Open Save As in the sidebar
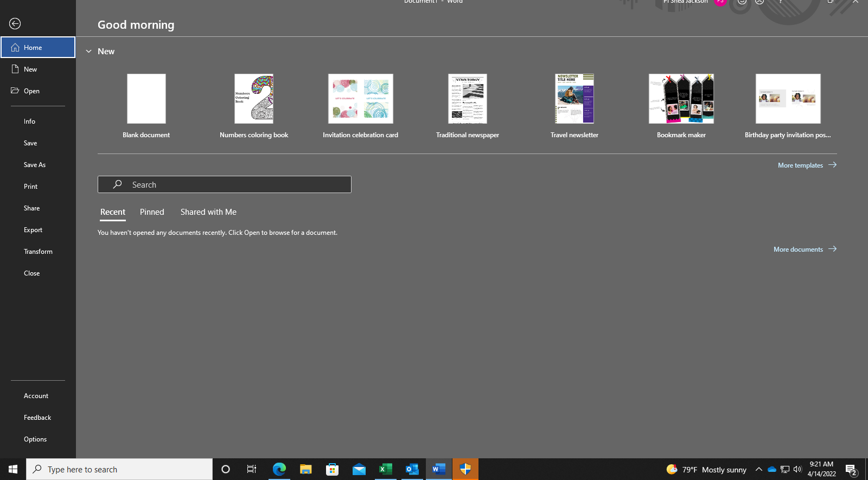The height and width of the screenshot is (480, 868). click(x=35, y=165)
